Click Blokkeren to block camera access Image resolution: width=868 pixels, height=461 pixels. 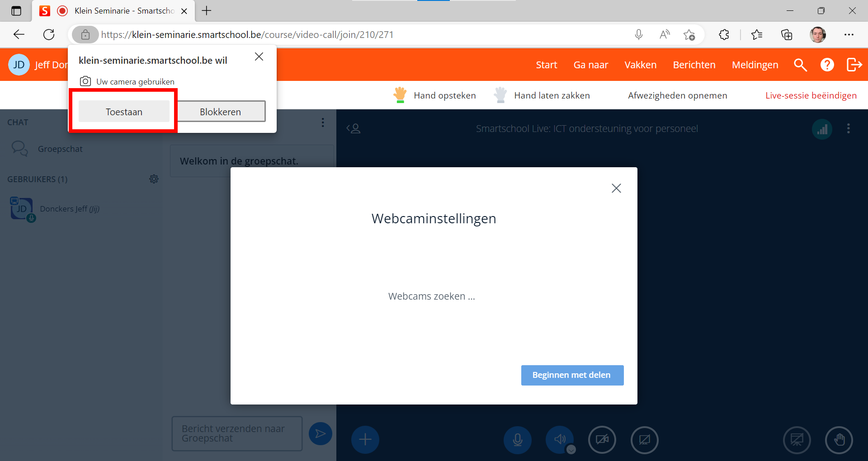[221, 112]
